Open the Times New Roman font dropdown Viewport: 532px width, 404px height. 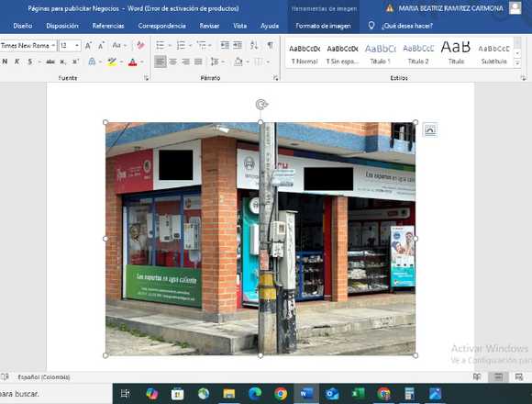pyautogui.click(x=53, y=45)
